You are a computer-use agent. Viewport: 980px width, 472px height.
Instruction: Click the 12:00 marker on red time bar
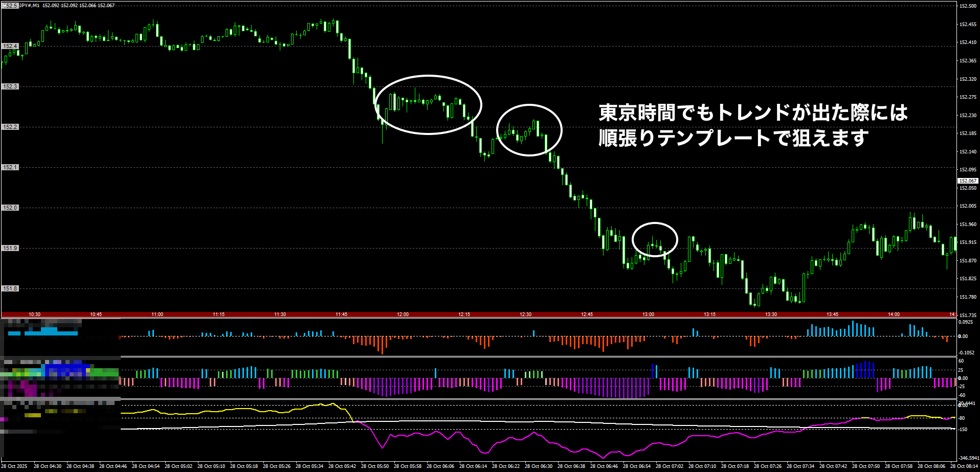pos(403,314)
